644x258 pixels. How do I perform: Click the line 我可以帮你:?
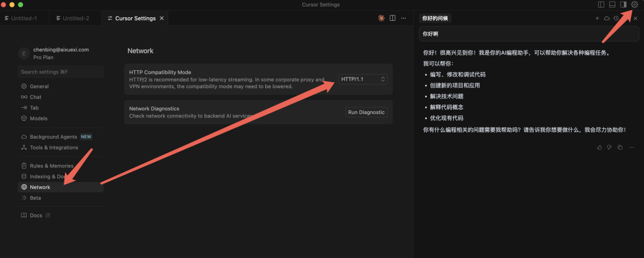[438, 64]
